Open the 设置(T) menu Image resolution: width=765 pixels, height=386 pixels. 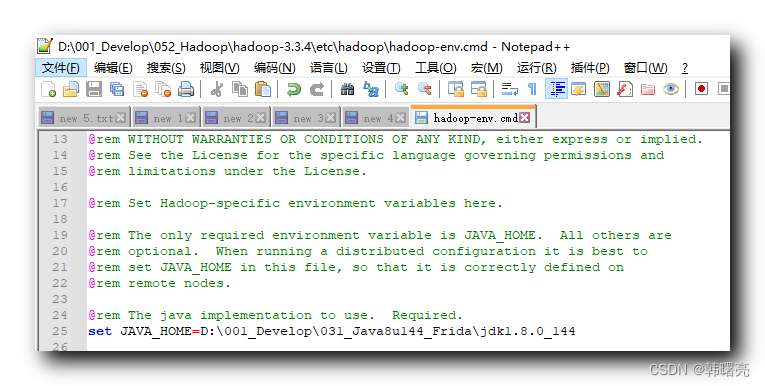[381, 68]
